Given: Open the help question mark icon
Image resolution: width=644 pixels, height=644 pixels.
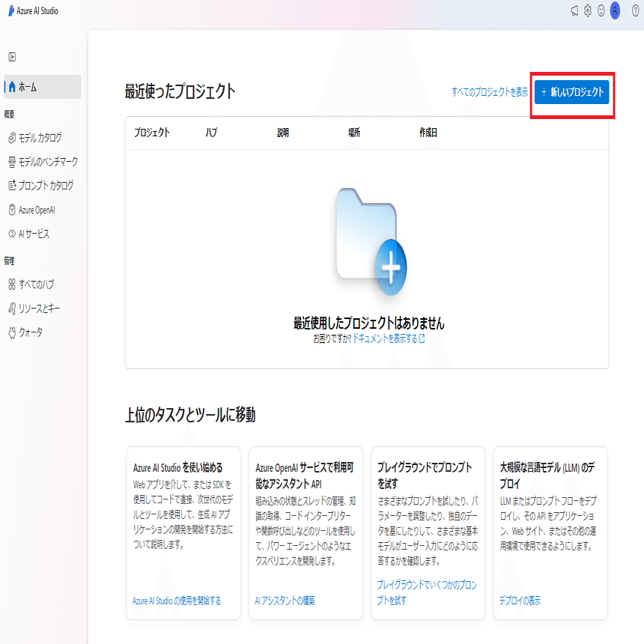Looking at the screenshot, I should (x=635, y=10).
